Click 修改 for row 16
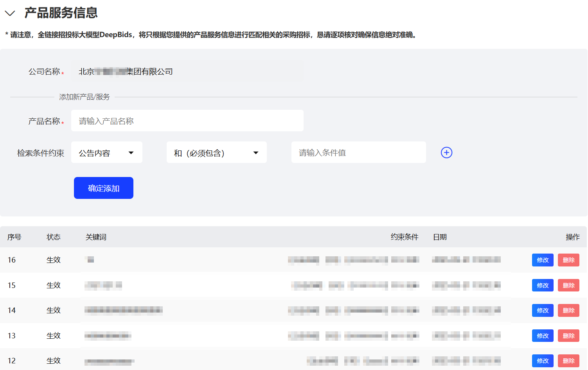The image size is (588, 370). 542,260
